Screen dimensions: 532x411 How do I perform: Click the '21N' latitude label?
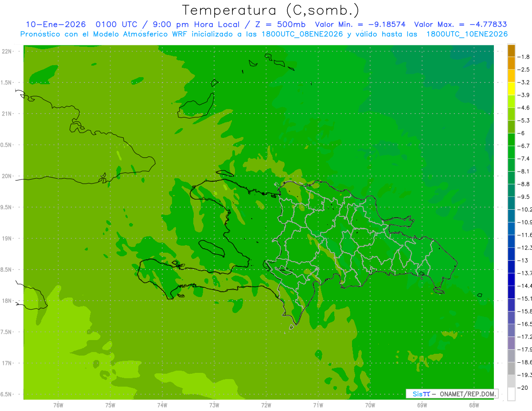pyautogui.click(x=7, y=114)
